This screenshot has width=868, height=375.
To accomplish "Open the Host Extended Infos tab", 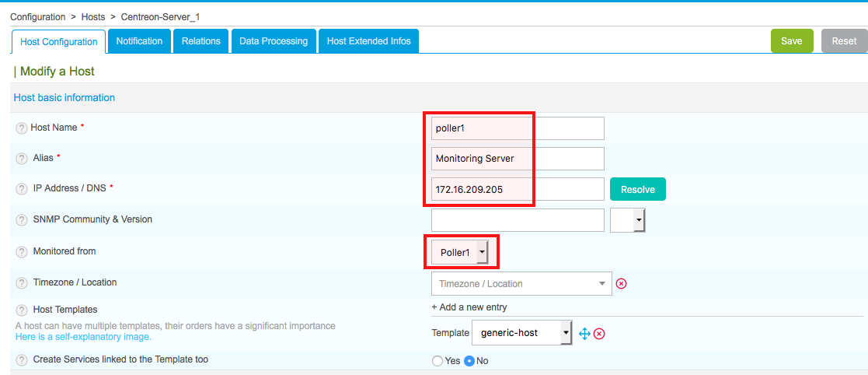I will (368, 41).
